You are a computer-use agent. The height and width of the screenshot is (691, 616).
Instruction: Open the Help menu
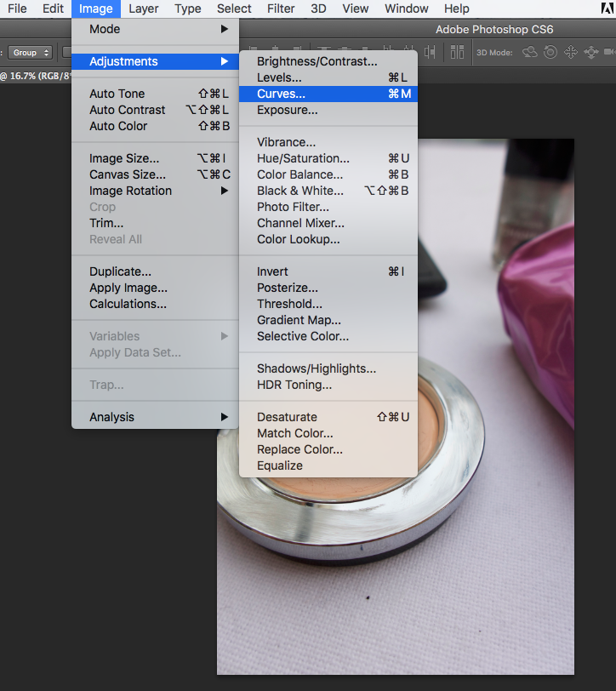[457, 9]
